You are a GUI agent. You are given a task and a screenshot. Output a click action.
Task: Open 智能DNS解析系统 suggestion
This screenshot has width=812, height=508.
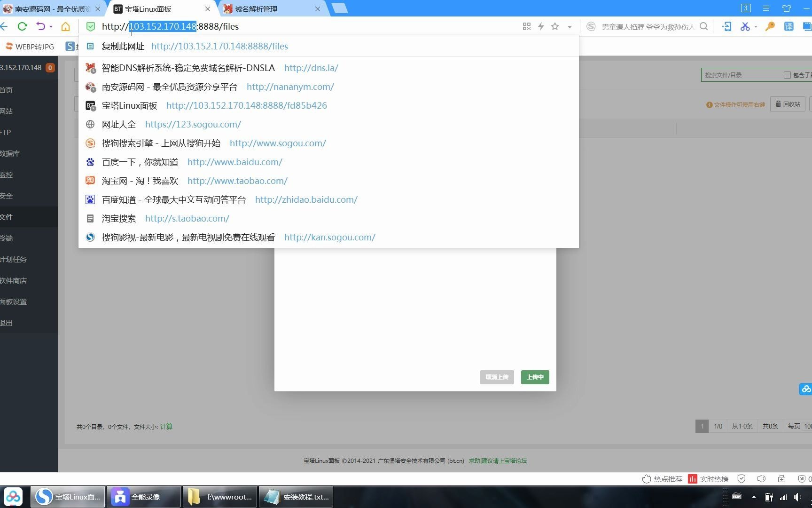(328, 68)
